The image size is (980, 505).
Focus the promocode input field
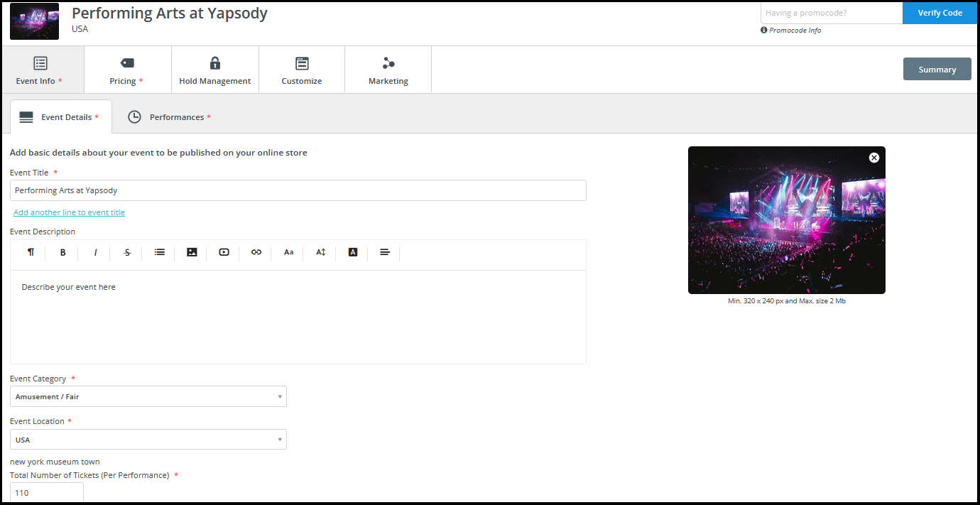click(832, 13)
